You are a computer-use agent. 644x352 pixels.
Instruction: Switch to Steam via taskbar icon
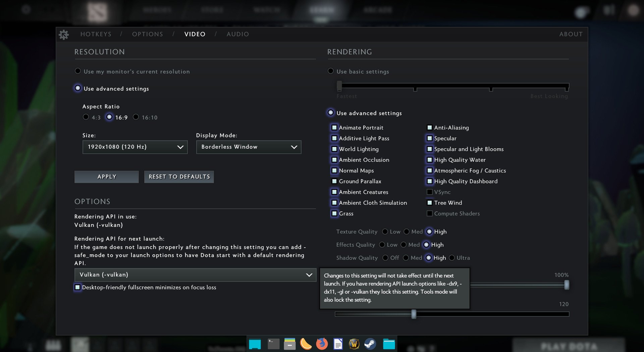[x=370, y=344]
